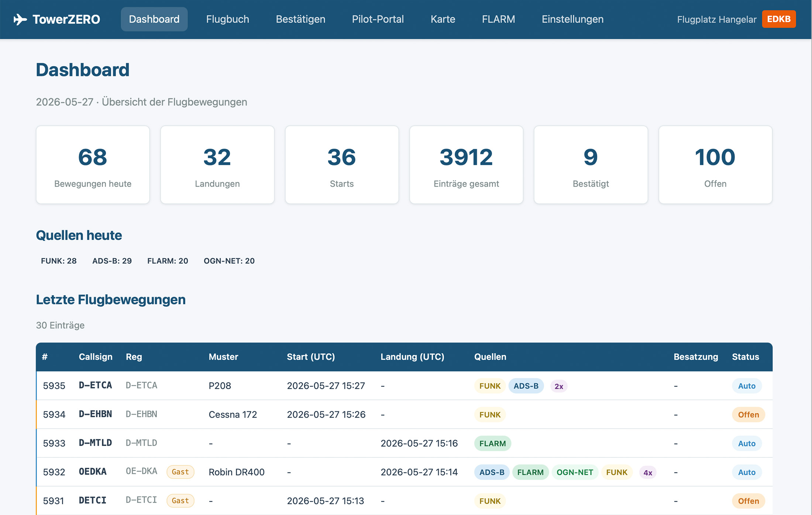Click the Gast tag next to OE-DKA
812x515 pixels.
(x=180, y=472)
